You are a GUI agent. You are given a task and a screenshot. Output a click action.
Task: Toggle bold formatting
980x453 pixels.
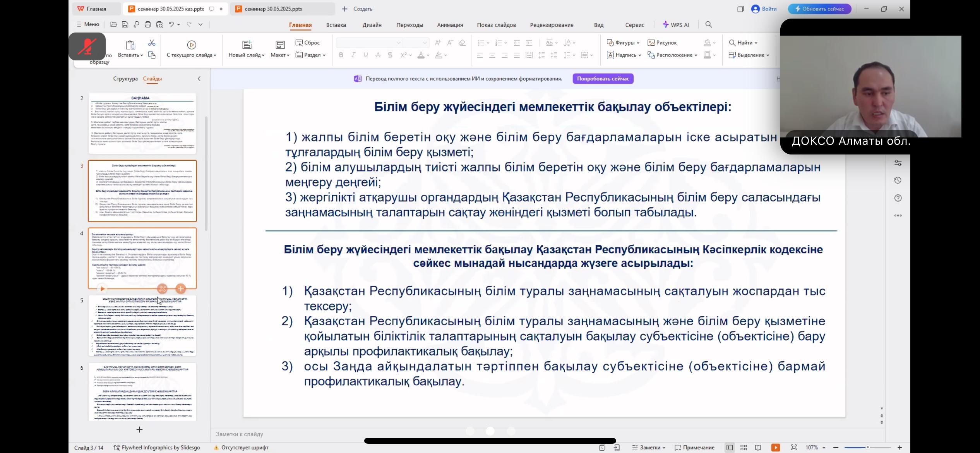[x=341, y=55]
